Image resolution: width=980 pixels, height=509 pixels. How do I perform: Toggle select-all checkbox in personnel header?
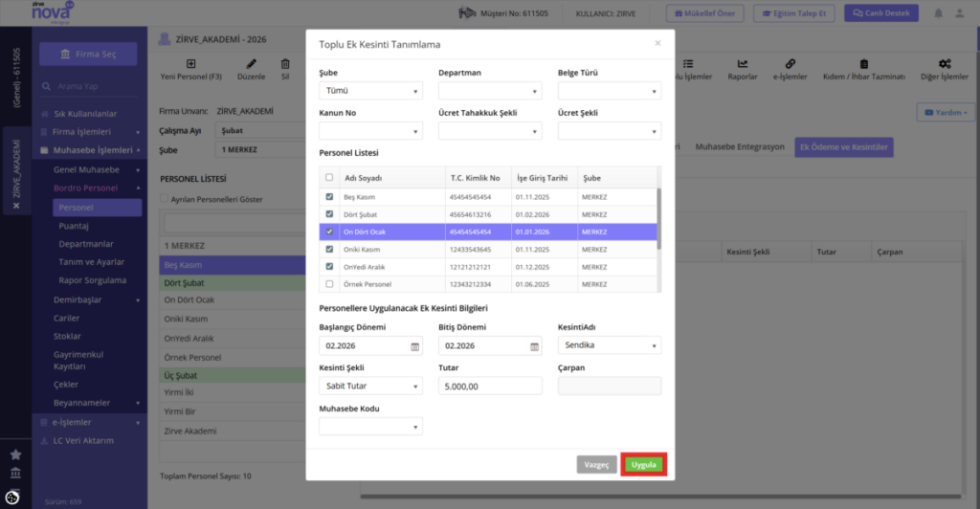pyautogui.click(x=329, y=177)
